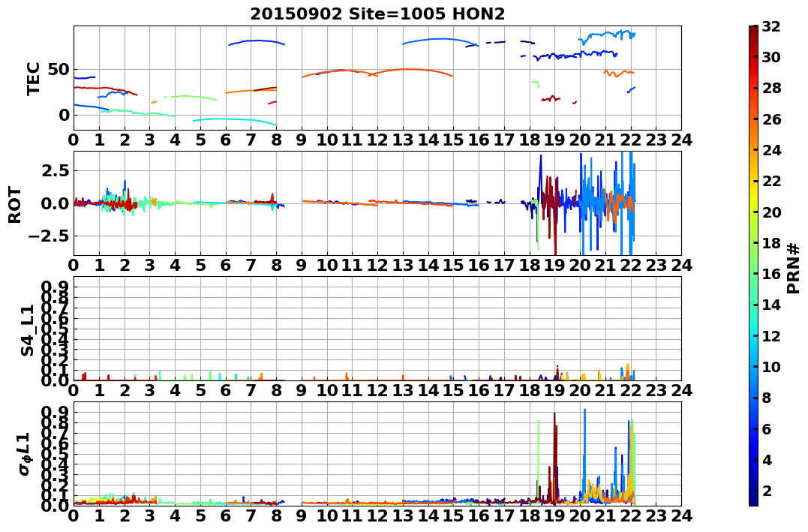Click colorbar tick label '28'
This screenshot has width=808, height=532.
click(x=771, y=88)
